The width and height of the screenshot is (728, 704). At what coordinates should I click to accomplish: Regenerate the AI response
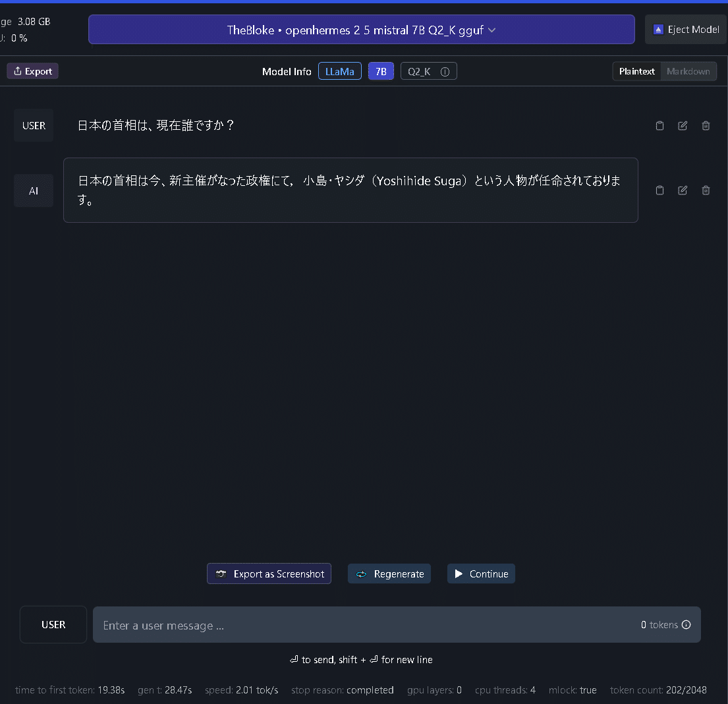coord(389,574)
